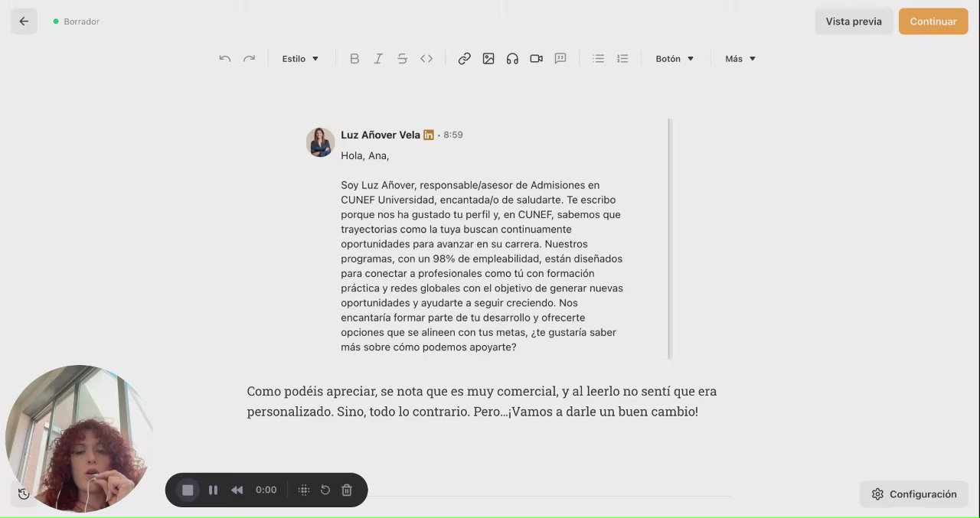
Task: Click the 8:59 message timestamp
Action: coord(453,135)
